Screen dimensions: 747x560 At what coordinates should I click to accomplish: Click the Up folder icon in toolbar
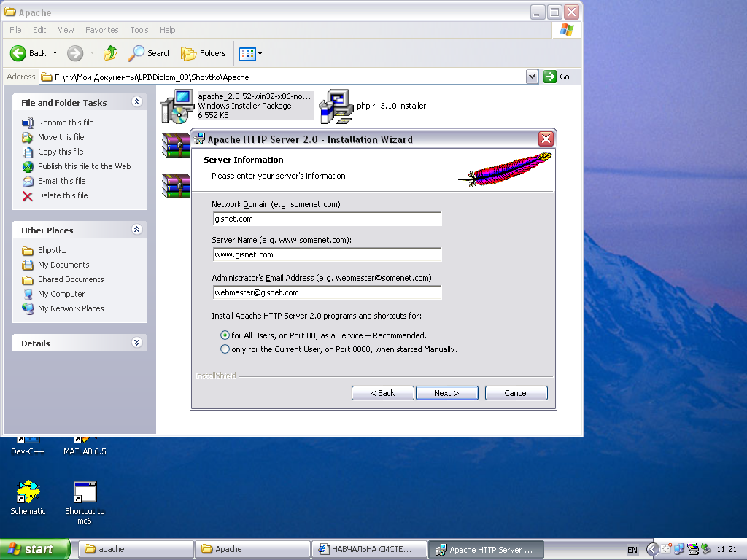click(110, 53)
